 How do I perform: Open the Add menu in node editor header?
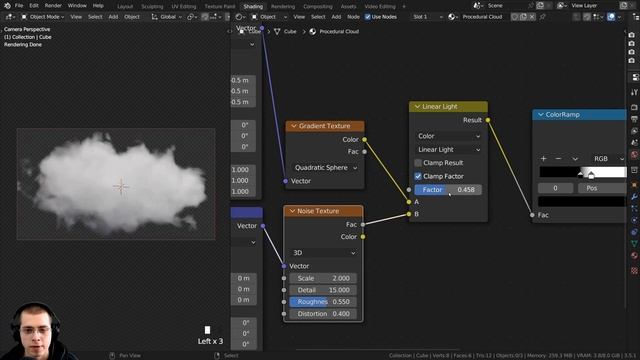point(336,17)
